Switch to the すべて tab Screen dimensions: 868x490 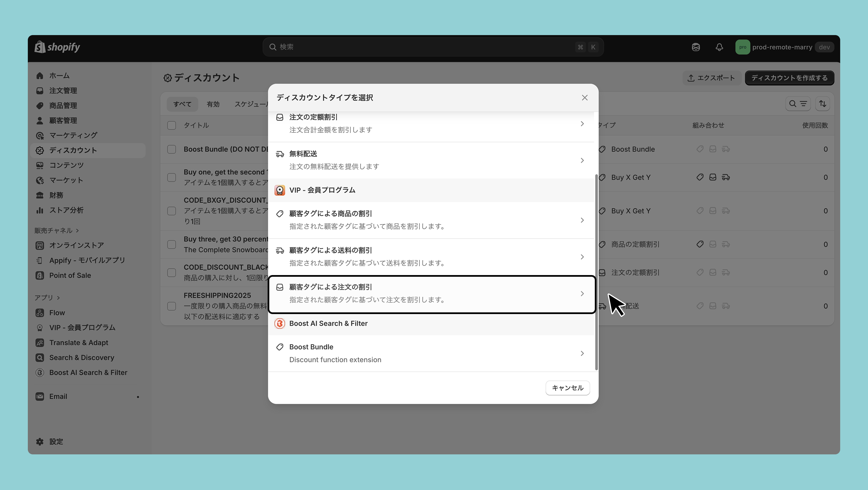182,104
